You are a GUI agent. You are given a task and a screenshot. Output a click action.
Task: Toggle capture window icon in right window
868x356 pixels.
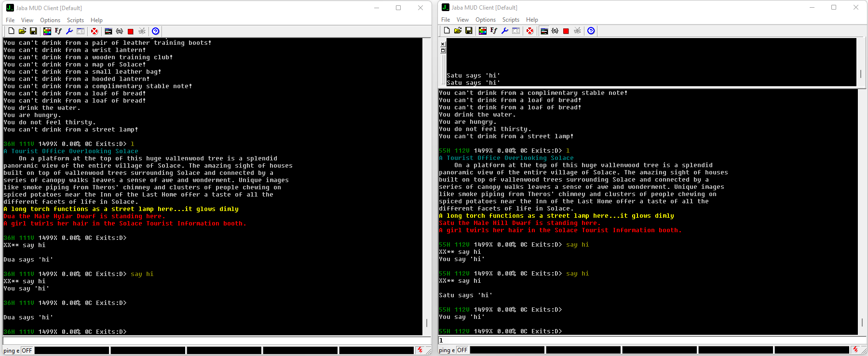click(x=544, y=30)
